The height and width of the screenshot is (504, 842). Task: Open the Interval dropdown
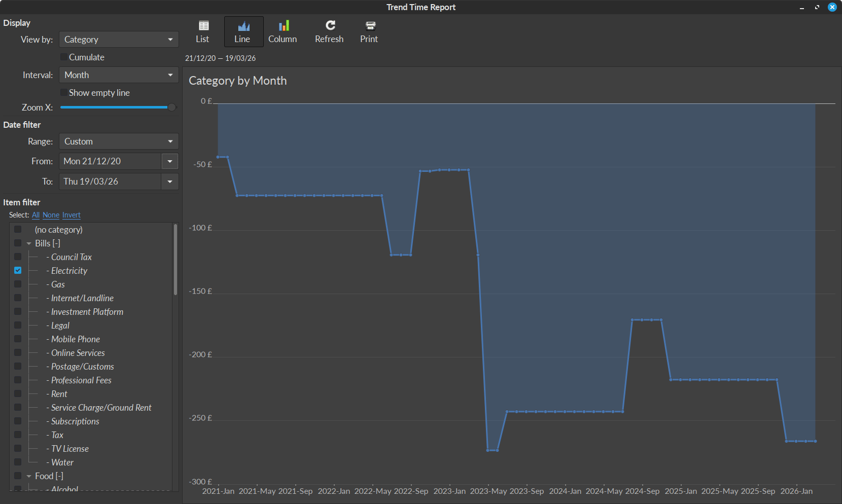[119, 75]
